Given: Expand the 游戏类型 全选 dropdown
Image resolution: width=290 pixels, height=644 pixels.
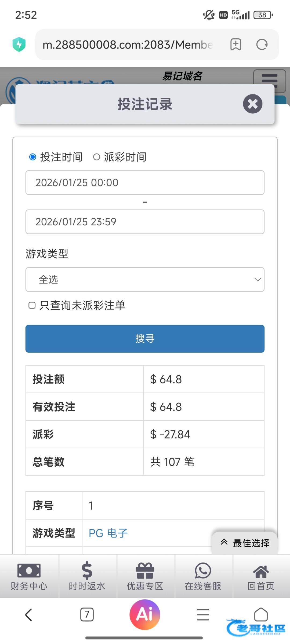Looking at the screenshot, I should (x=145, y=280).
